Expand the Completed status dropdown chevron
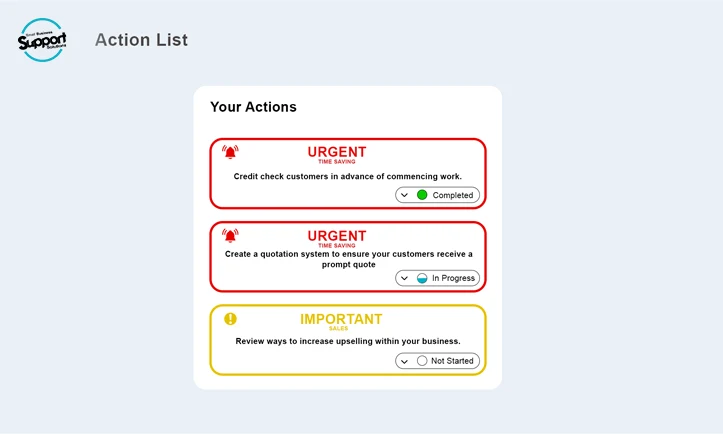Viewport: 723px width, 434px height. [404, 195]
